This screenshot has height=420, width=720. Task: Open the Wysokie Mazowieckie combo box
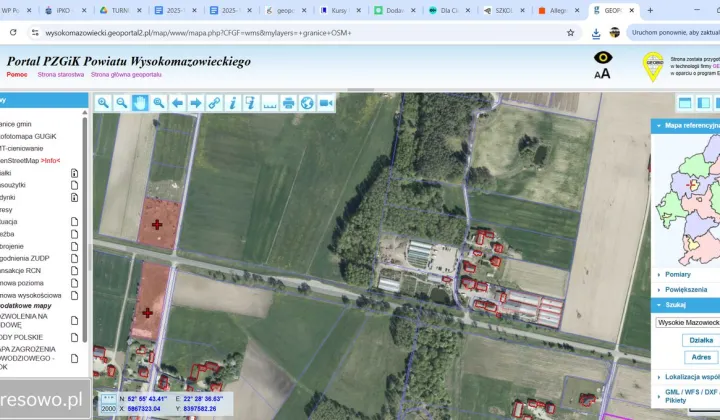coord(688,323)
